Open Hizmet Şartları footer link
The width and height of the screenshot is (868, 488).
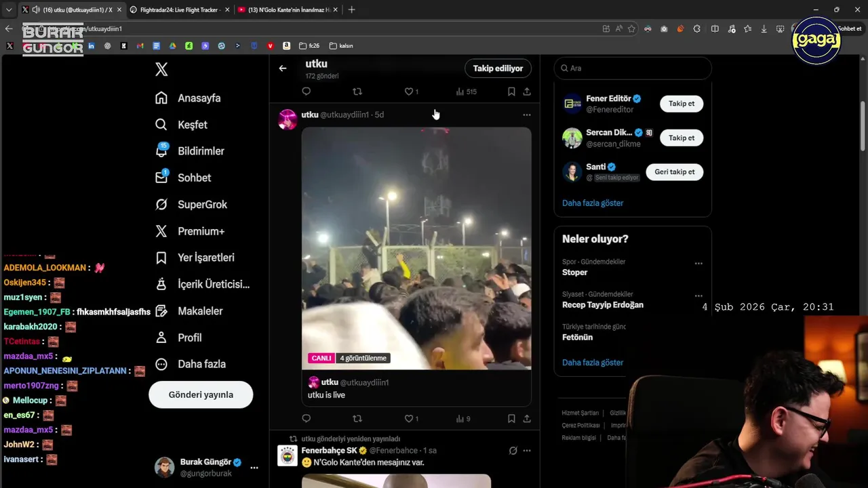(580, 413)
